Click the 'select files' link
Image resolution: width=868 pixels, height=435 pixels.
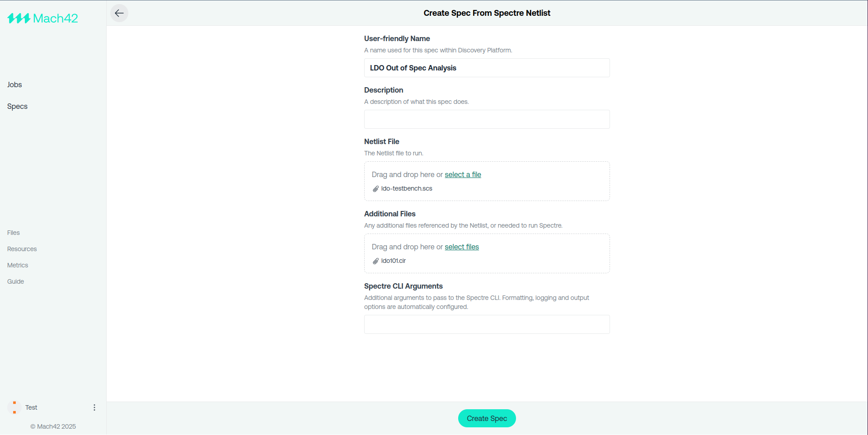461,247
